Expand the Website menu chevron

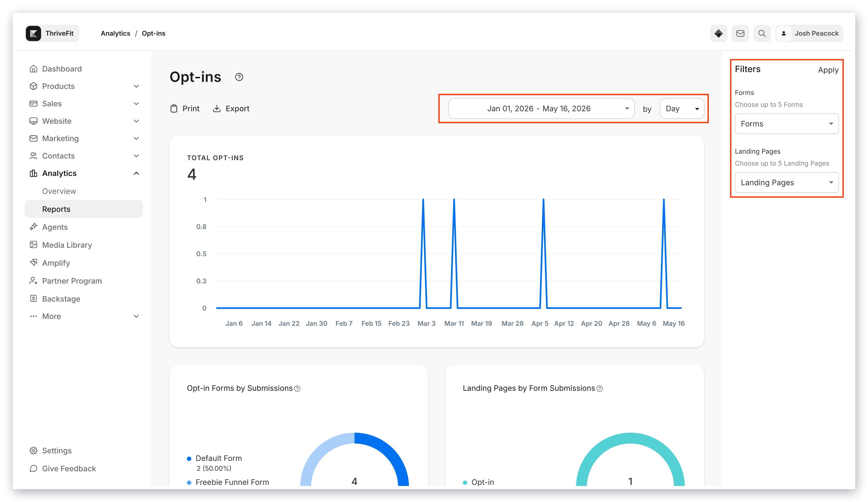point(136,121)
